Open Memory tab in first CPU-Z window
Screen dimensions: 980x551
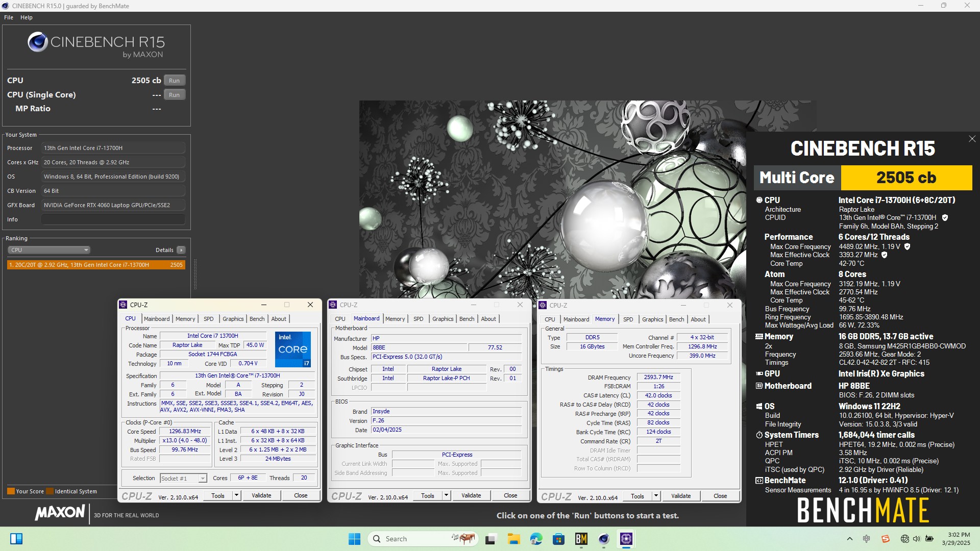185,319
